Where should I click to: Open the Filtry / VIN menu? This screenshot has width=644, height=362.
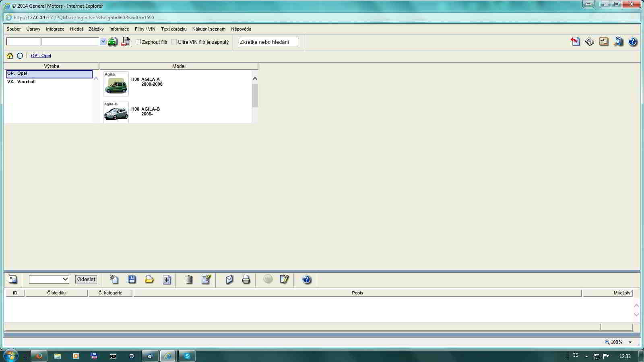pyautogui.click(x=145, y=29)
